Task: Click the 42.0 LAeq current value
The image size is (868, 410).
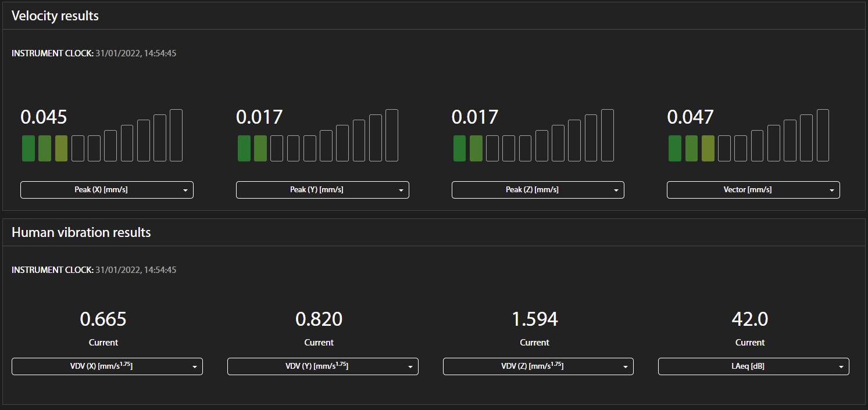Action: pyautogui.click(x=750, y=319)
